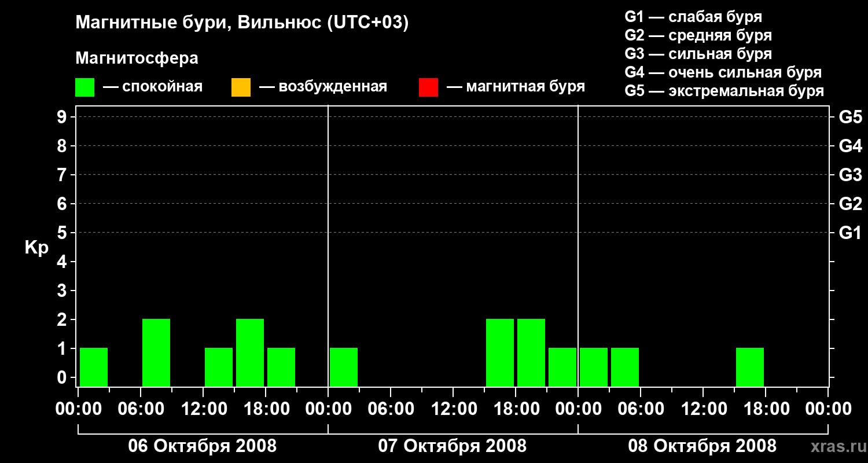Click the '06:00' time label of 06 Октября

tap(141, 409)
